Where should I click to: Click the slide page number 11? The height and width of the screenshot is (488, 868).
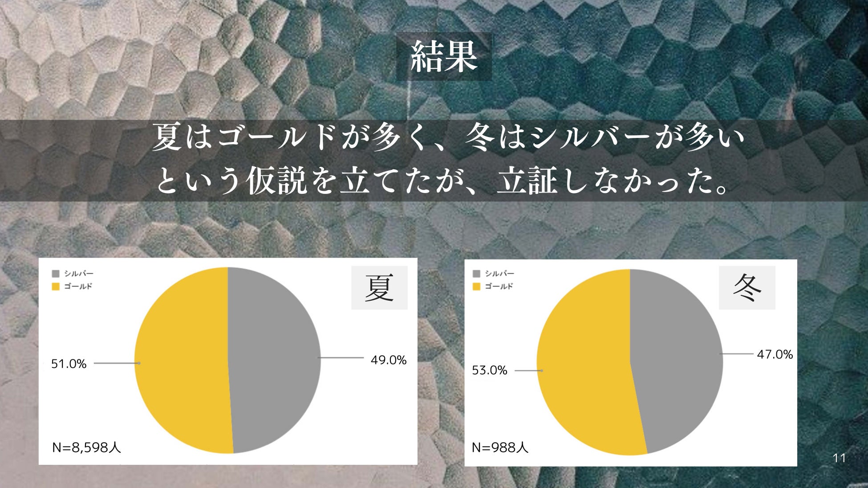pyautogui.click(x=839, y=458)
